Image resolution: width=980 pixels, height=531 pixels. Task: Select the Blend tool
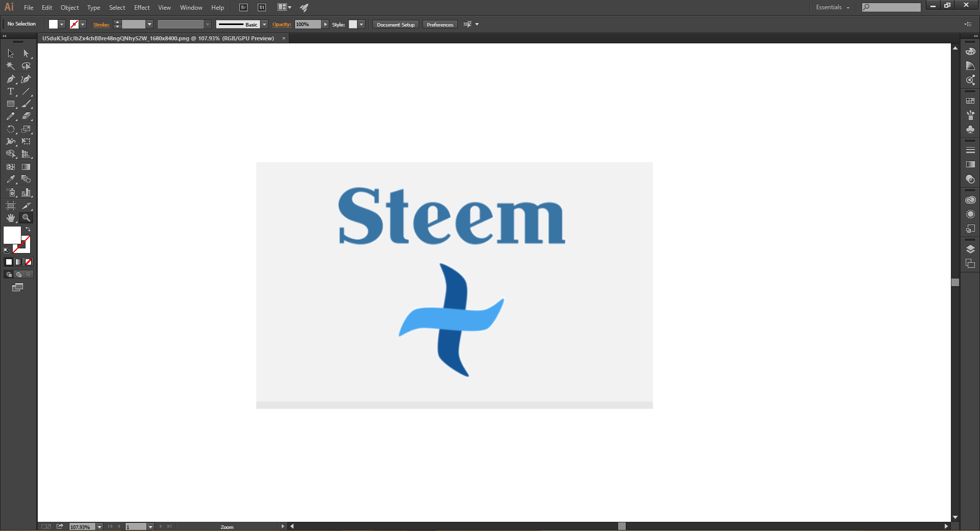(x=26, y=180)
